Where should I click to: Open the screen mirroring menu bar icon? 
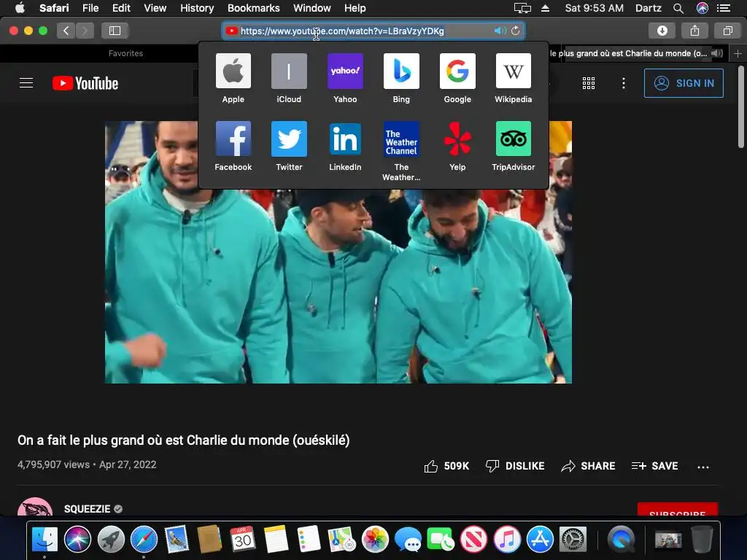[522, 8]
